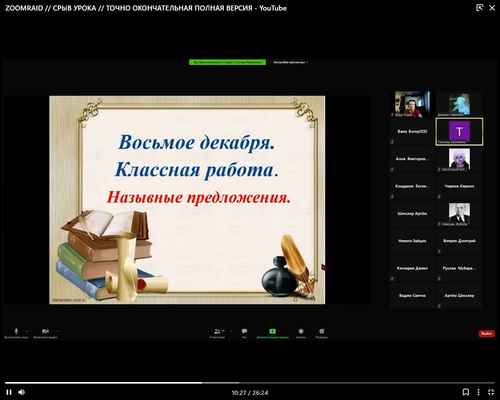Open the Zoom participants (Участники) icon
This screenshot has width=500, height=400.
217,331
